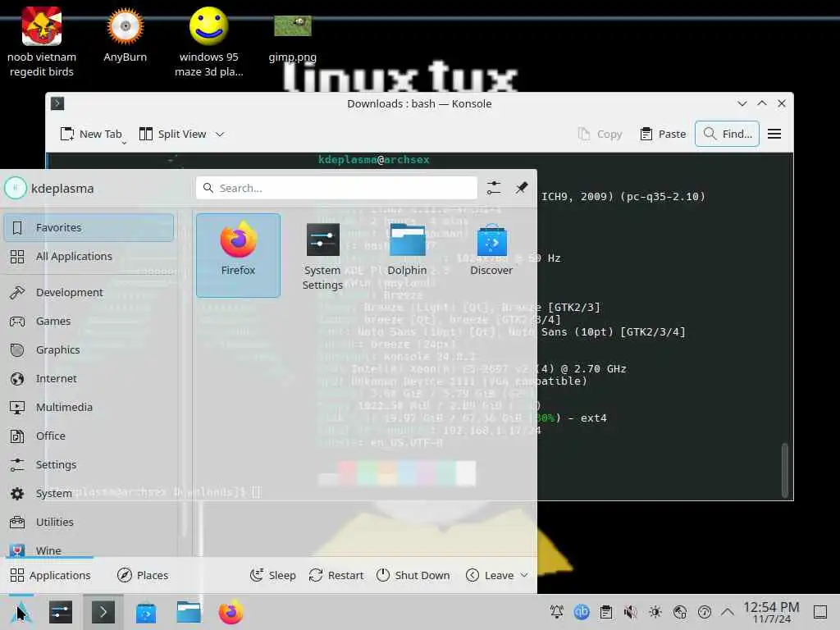Open the Utilities category

point(89,523)
